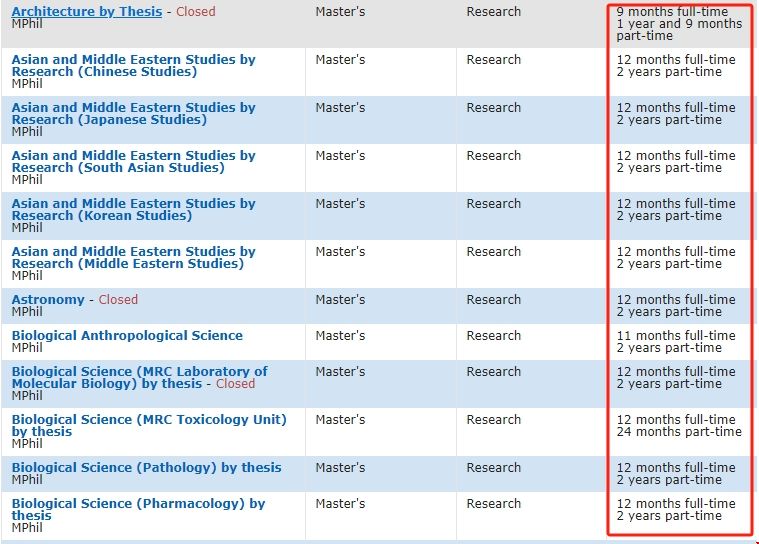The height and width of the screenshot is (544, 759).
Task: Select the "24 months part-time" duration text
Action: coord(679,432)
